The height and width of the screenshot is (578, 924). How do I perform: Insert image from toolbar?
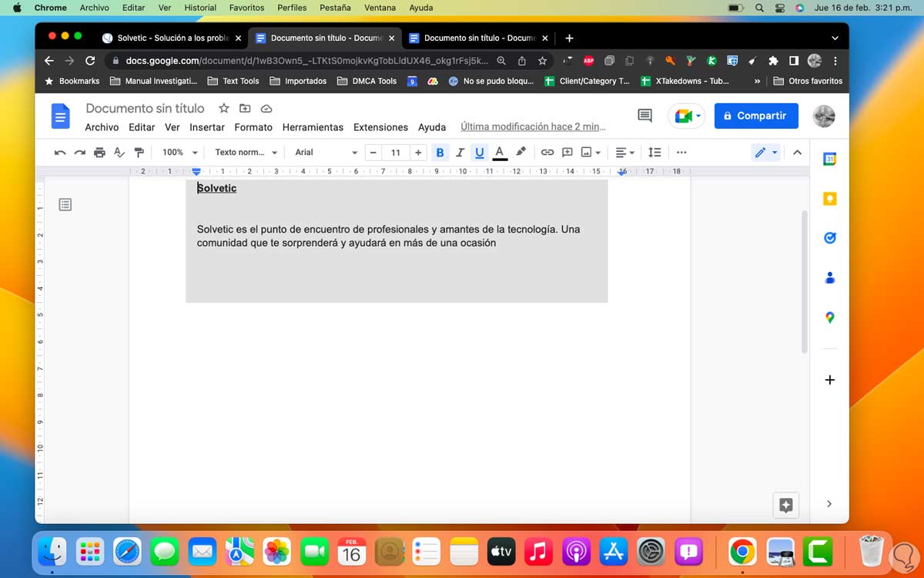(x=591, y=153)
